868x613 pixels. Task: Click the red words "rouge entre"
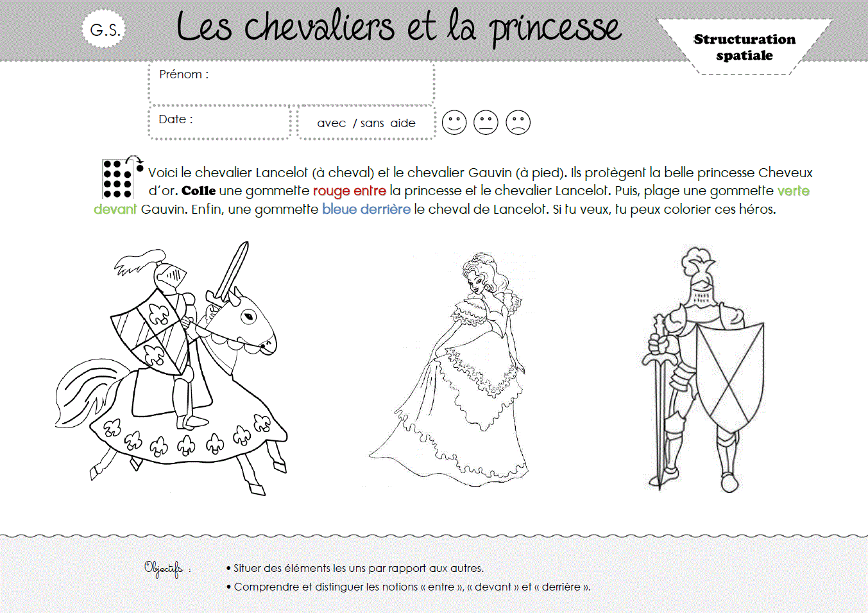(349, 191)
